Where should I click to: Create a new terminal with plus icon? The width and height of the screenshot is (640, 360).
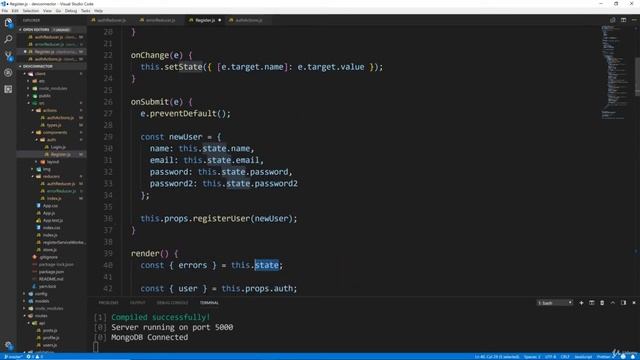click(x=581, y=303)
